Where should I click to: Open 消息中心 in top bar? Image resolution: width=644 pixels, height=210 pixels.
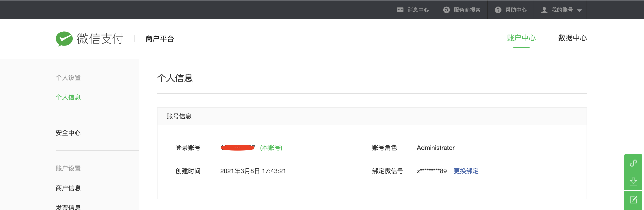click(418, 10)
